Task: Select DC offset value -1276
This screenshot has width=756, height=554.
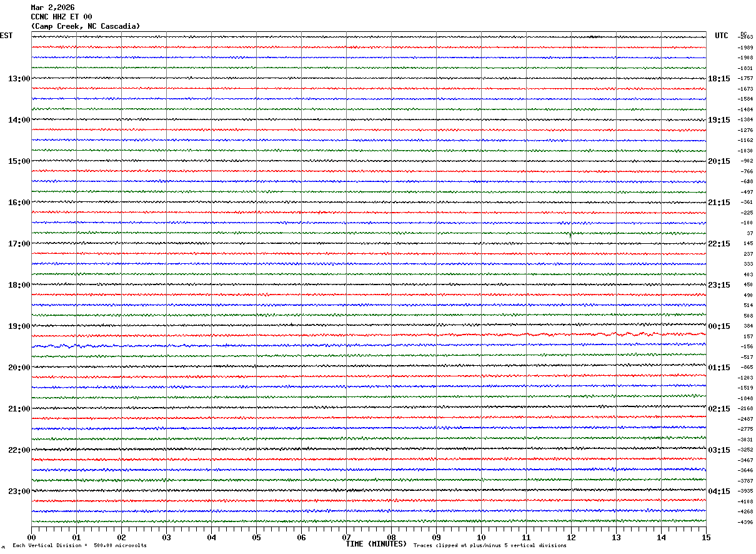Action: pyautogui.click(x=746, y=130)
